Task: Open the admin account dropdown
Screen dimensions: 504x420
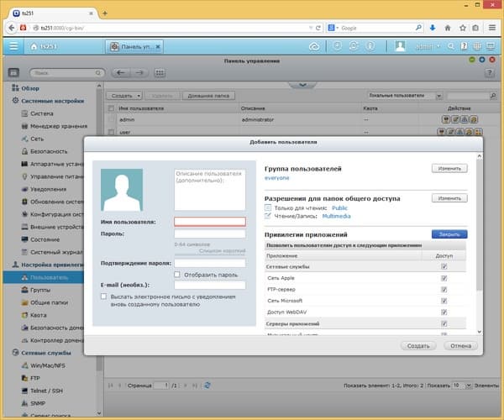Action: tap(428, 46)
